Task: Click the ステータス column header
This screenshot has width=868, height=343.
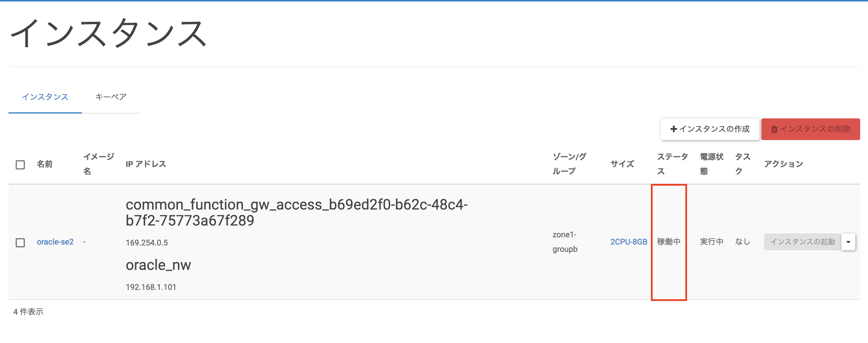Action: pyautogui.click(x=672, y=164)
